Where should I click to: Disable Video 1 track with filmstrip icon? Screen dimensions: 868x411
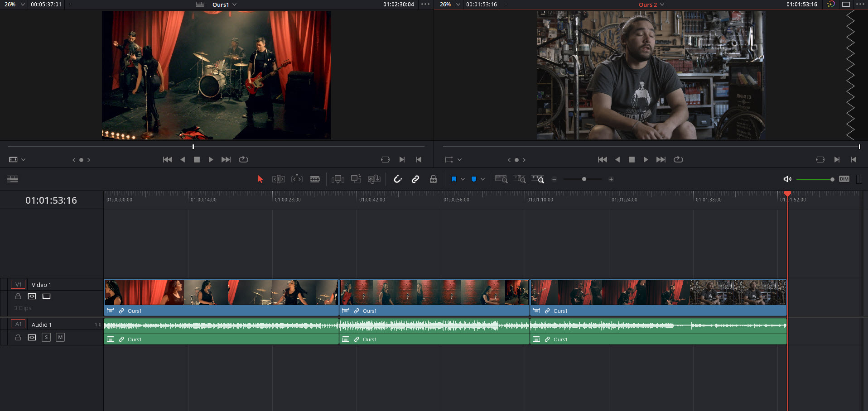(46, 296)
